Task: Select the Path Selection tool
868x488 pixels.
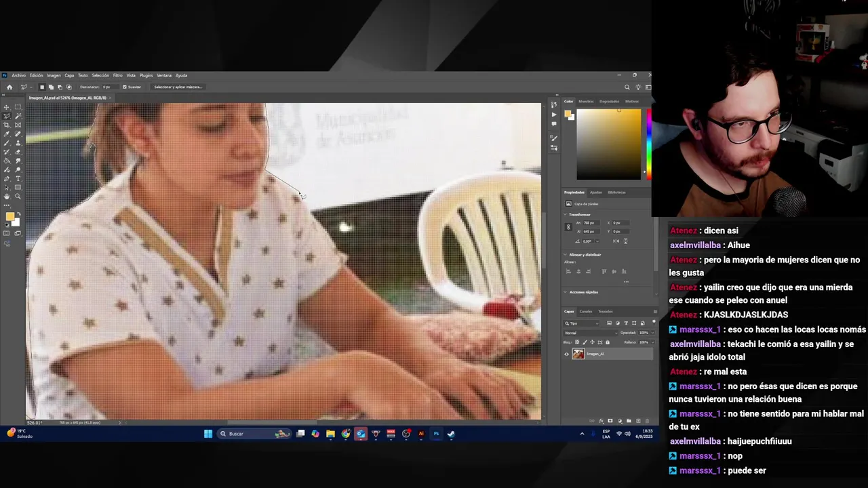Action: click(x=7, y=187)
